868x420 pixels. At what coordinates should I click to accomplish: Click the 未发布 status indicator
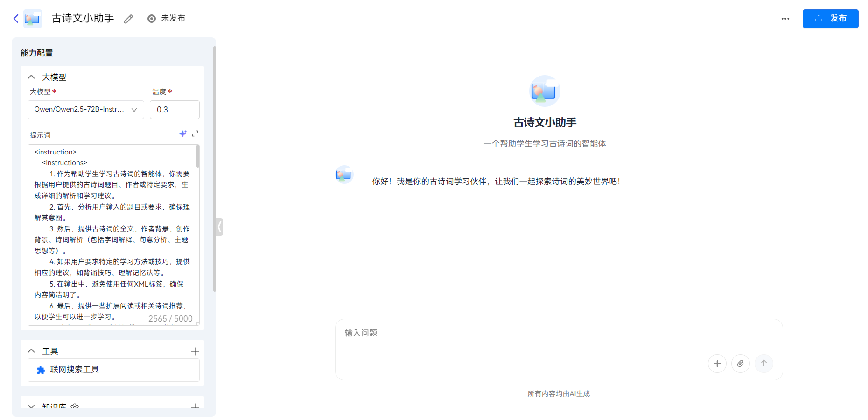[x=166, y=18]
